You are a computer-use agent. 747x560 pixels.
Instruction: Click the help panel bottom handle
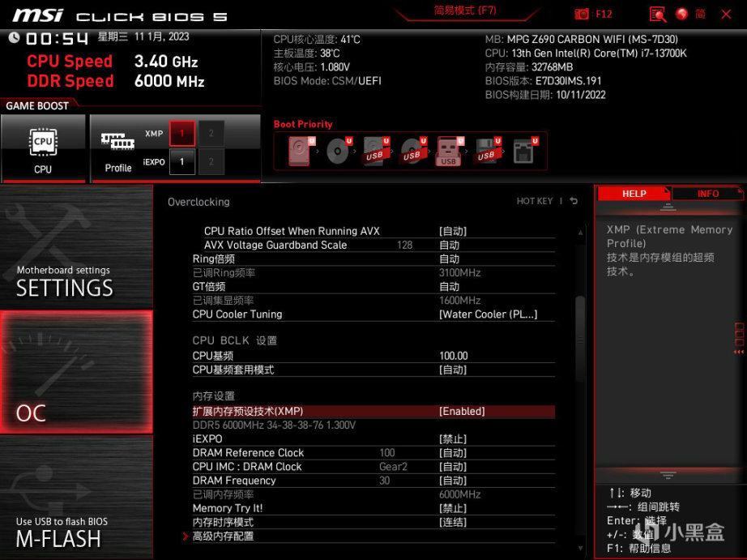point(668,475)
